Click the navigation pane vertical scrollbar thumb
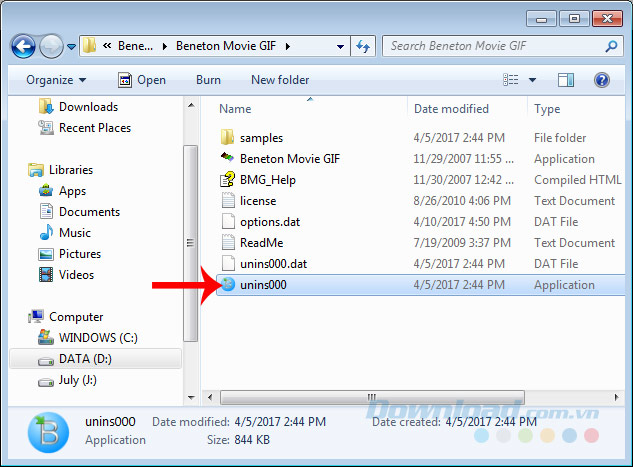Viewport: 633px width, 467px height. [191, 243]
